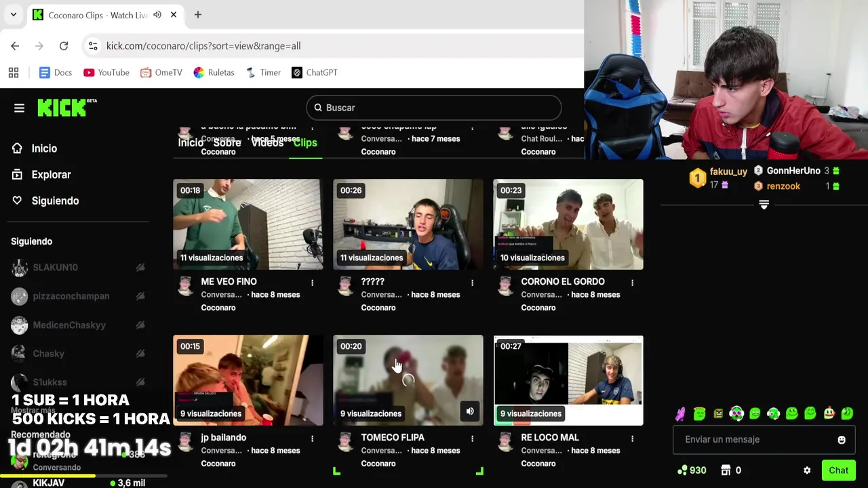The height and width of the screenshot is (488, 868).
Task: Click the Kick logo
Action: click(x=67, y=107)
